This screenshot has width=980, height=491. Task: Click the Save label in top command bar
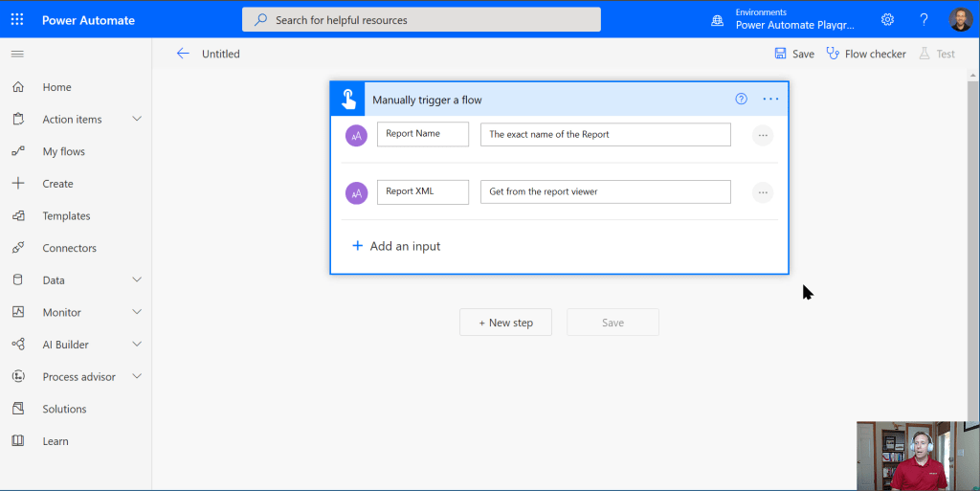point(803,54)
